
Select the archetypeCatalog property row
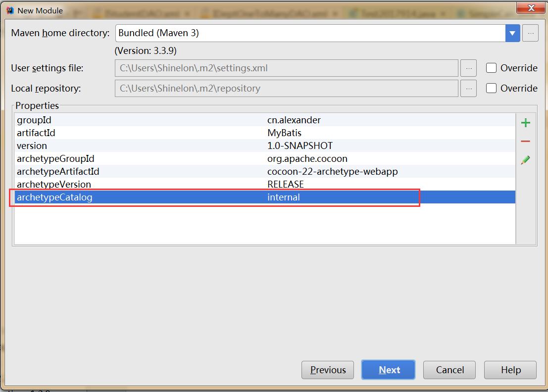pos(265,197)
